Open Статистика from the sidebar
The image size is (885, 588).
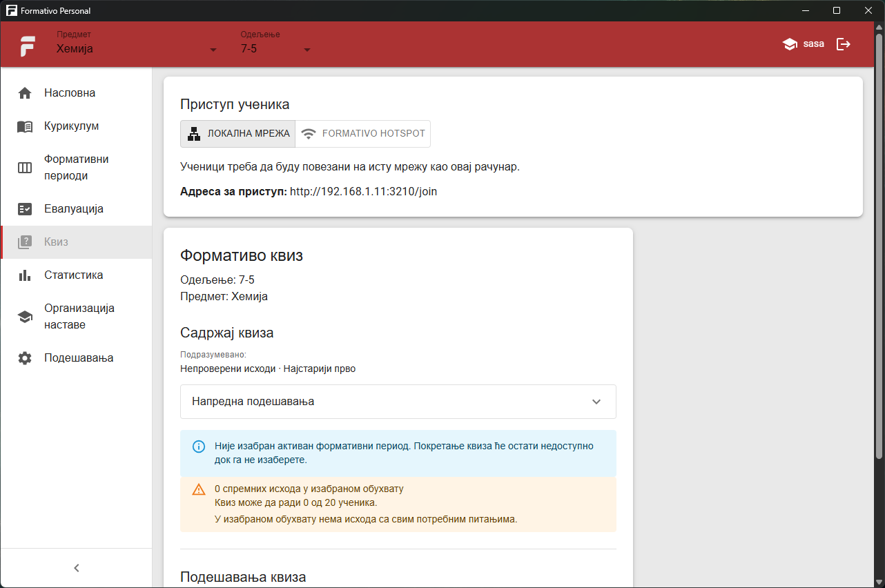point(76,275)
